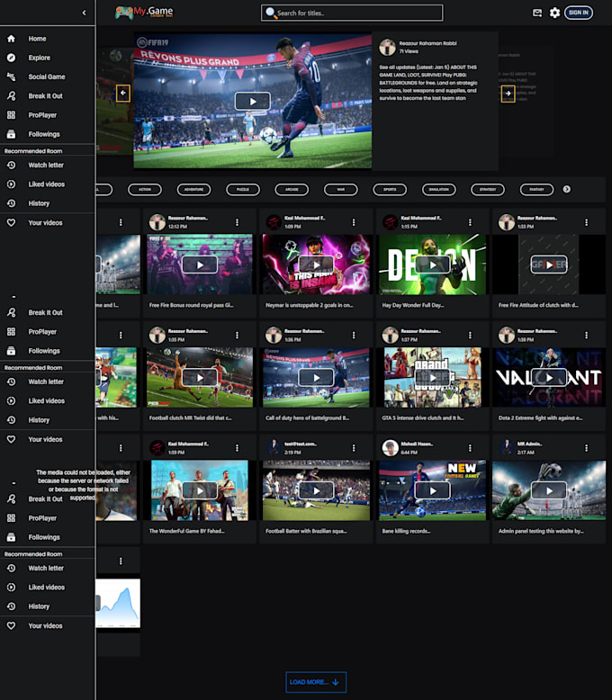Open options menu for GTA 5 intense drive video
The width and height of the screenshot is (612, 700).
click(470, 336)
